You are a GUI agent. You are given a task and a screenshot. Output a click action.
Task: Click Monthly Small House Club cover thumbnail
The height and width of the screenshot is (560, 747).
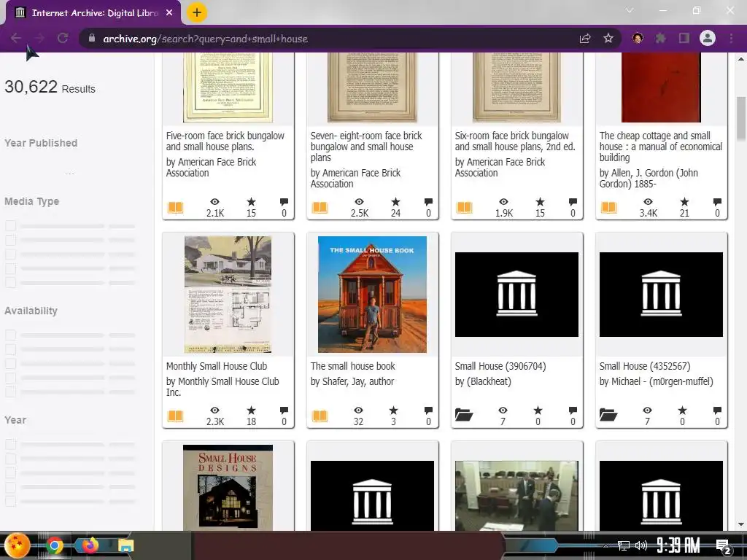(228, 295)
